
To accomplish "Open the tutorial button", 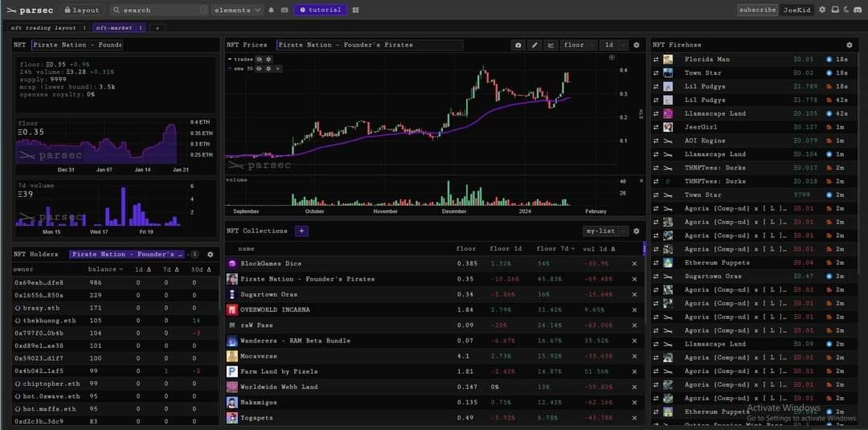I will tap(321, 10).
